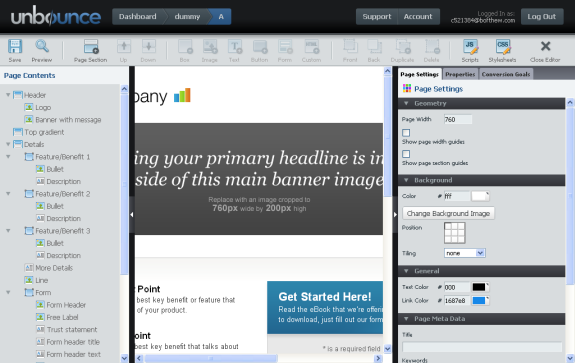Screen dimensions: 575x363
Task: Select Banner with message item
Action: (63, 120)
